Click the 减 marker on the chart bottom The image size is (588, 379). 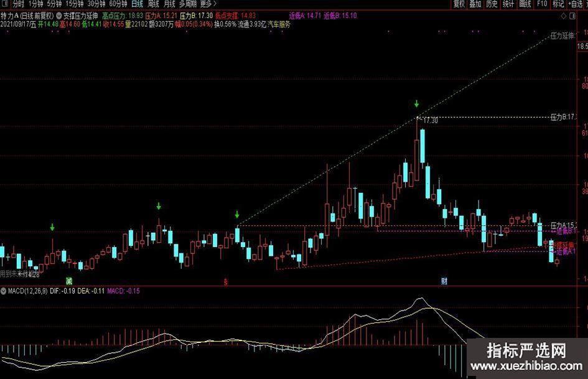69,281
